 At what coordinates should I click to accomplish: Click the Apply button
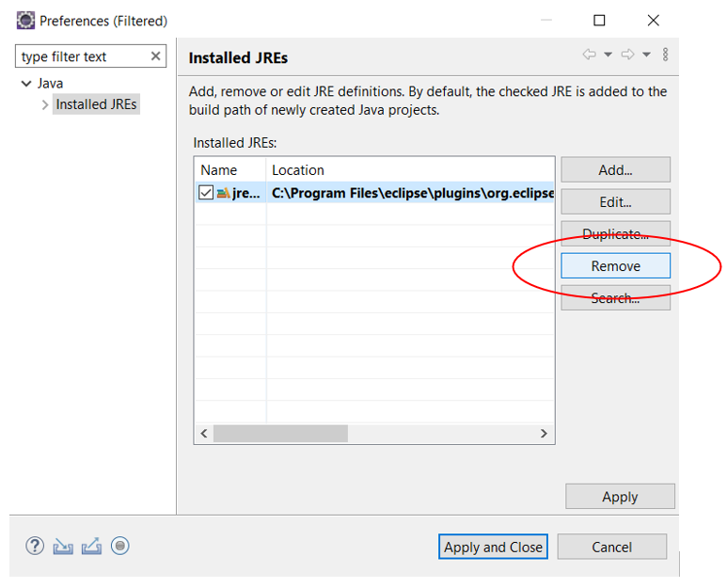[x=620, y=497]
